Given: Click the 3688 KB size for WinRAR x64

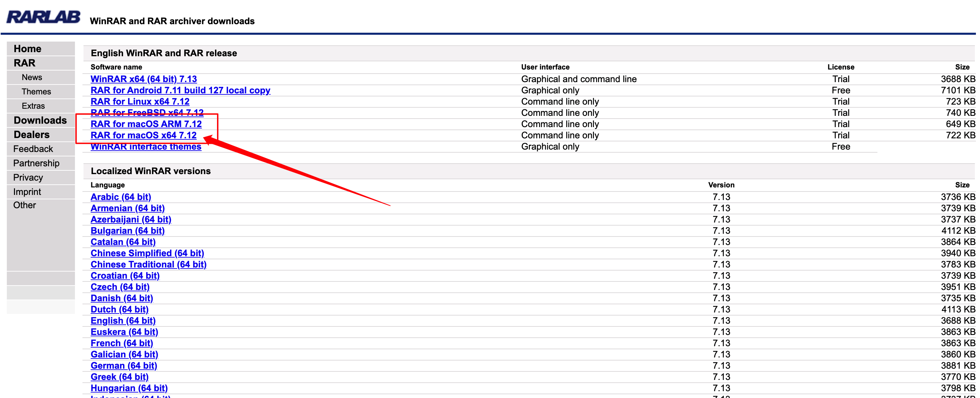Looking at the screenshot, I should pos(958,79).
